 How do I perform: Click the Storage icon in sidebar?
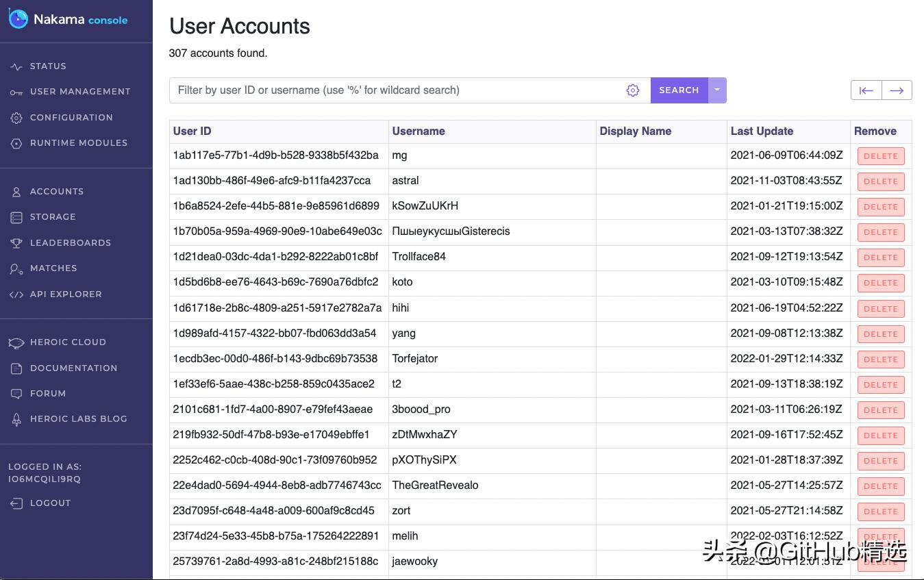(x=16, y=217)
